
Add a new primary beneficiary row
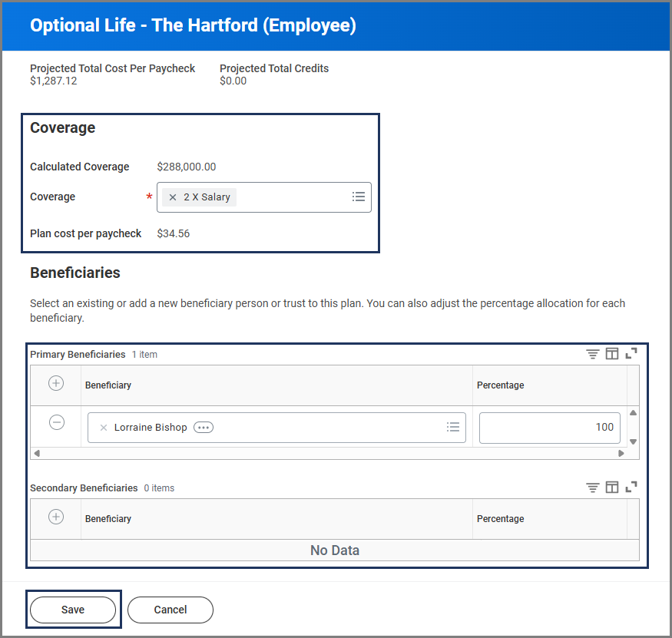pyautogui.click(x=56, y=383)
